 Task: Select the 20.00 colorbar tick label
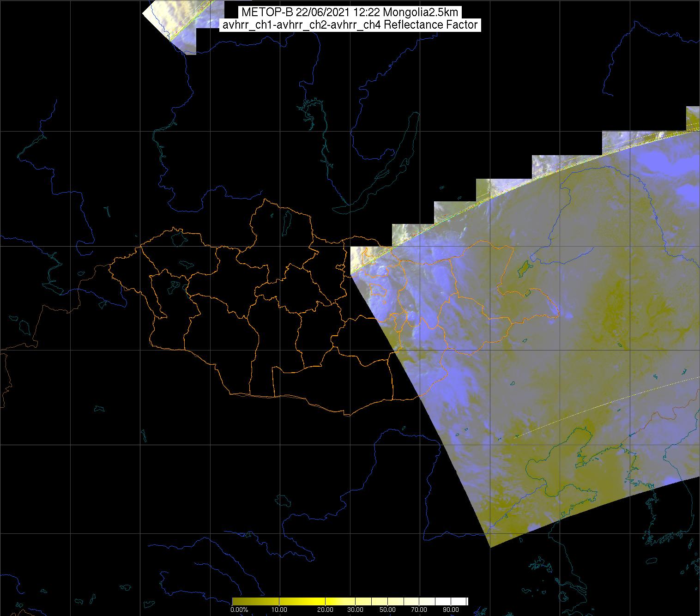tap(326, 610)
